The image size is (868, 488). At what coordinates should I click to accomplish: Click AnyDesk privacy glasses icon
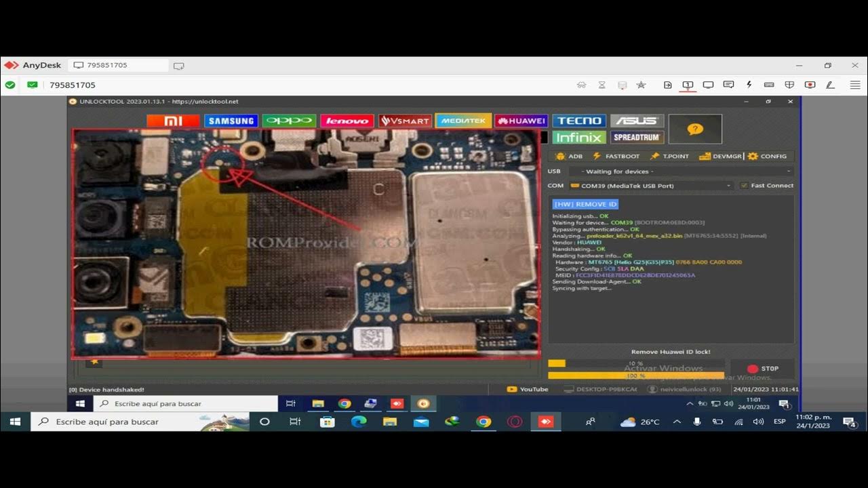coord(582,85)
